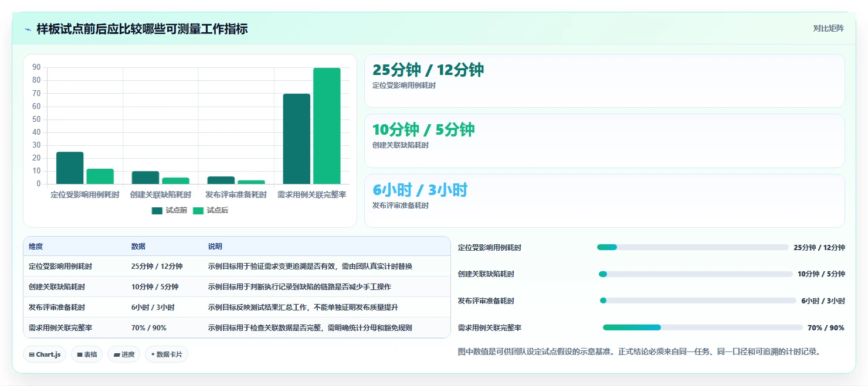Click the chart x-axis label 定位受影响用例耗时

[x=85, y=194]
